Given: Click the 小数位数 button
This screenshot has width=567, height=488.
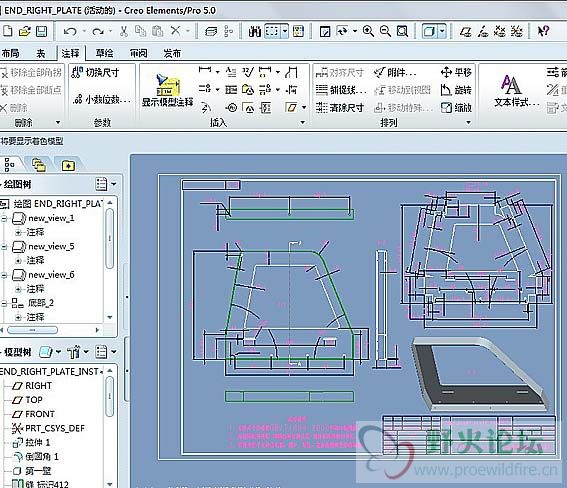Looking at the screenshot, I should pyautogui.click(x=102, y=99).
